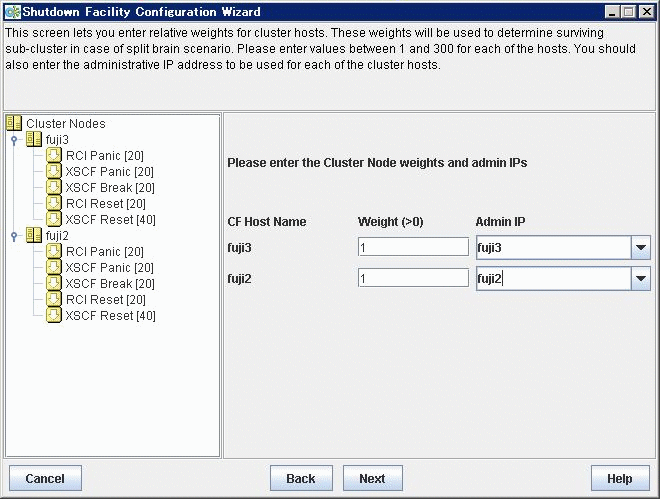This screenshot has width=660, height=499.
Task: Select XSCF Panic [20] under fuji3
Action: [x=109, y=172]
